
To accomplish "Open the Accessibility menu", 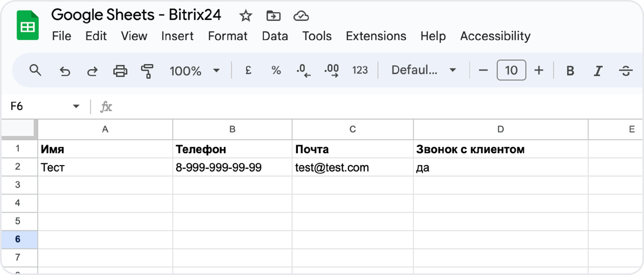I will tap(495, 36).
